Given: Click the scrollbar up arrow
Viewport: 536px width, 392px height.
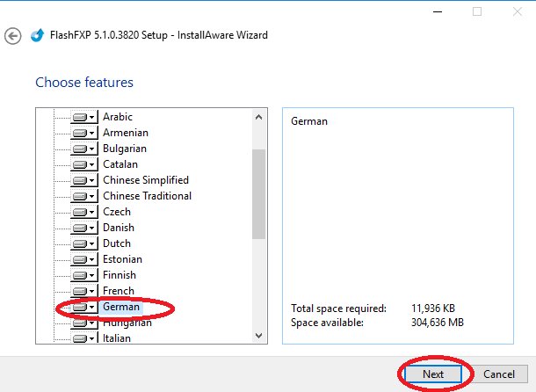Looking at the screenshot, I should (258, 117).
